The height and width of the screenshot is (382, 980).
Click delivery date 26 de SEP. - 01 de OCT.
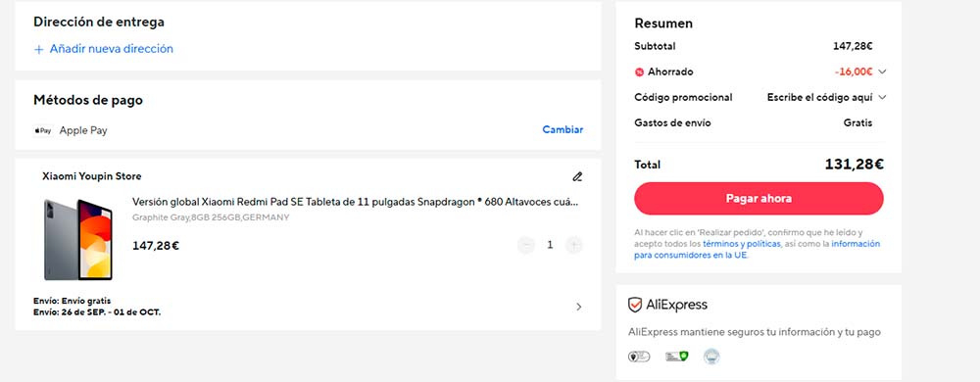coord(97,312)
